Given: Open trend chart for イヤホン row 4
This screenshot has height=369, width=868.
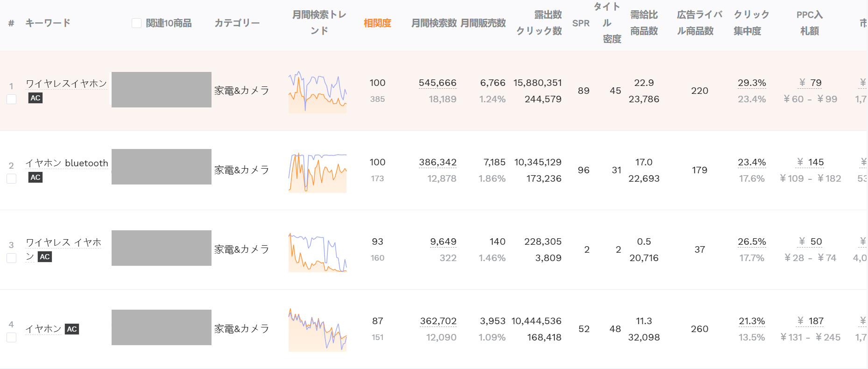Looking at the screenshot, I should pos(318,330).
